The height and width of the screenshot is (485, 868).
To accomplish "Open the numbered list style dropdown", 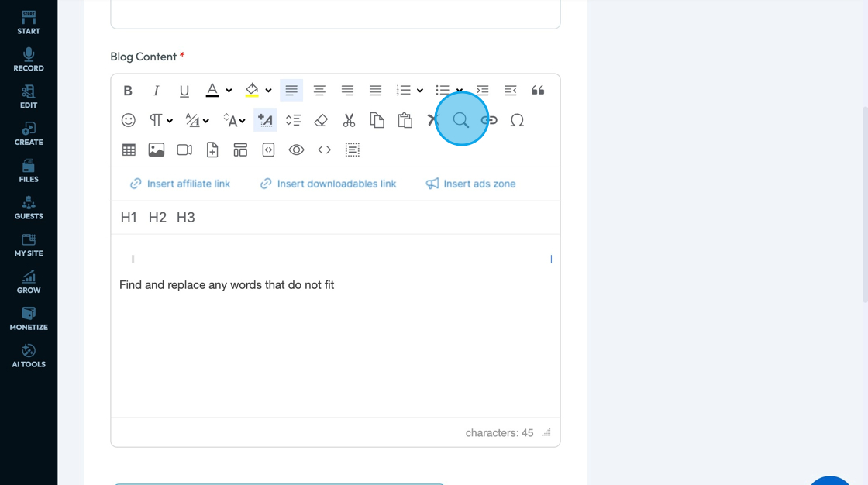I will [x=420, y=90].
